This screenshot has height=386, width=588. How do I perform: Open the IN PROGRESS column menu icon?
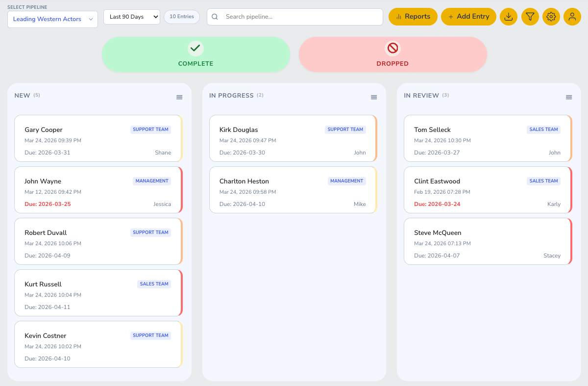pos(374,97)
